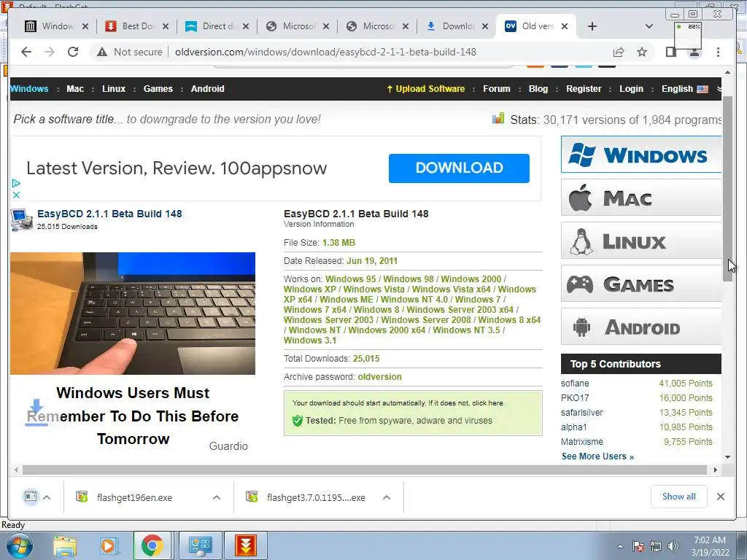Image resolution: width=747 pixels, height=560 pixels.
Task: Click contributor sofiane
Action: pyautogui.click(x=575, y=384)
